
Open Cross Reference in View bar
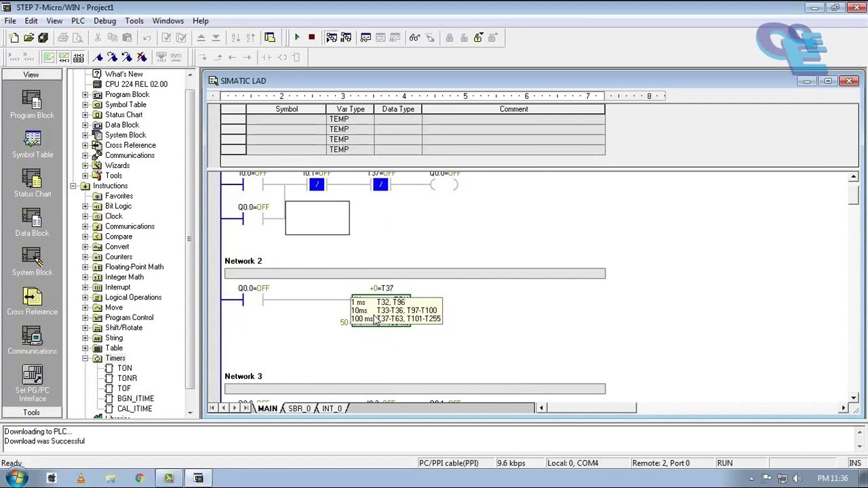(x=32, y=300)
